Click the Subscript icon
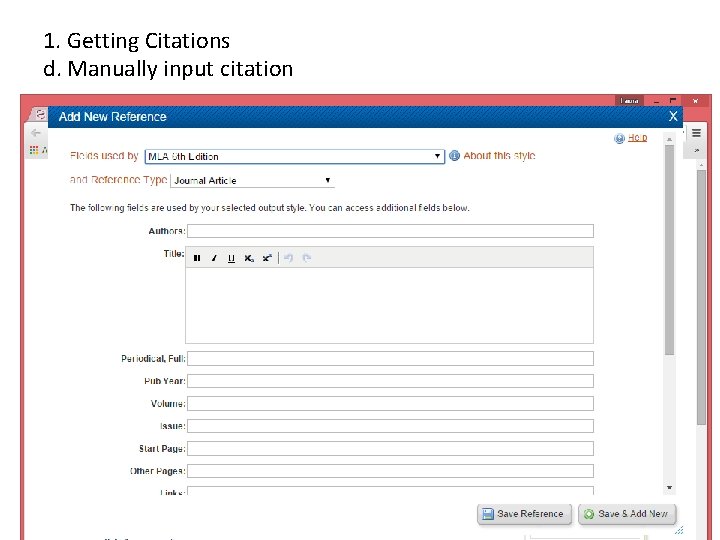 [x=249, y=258]
